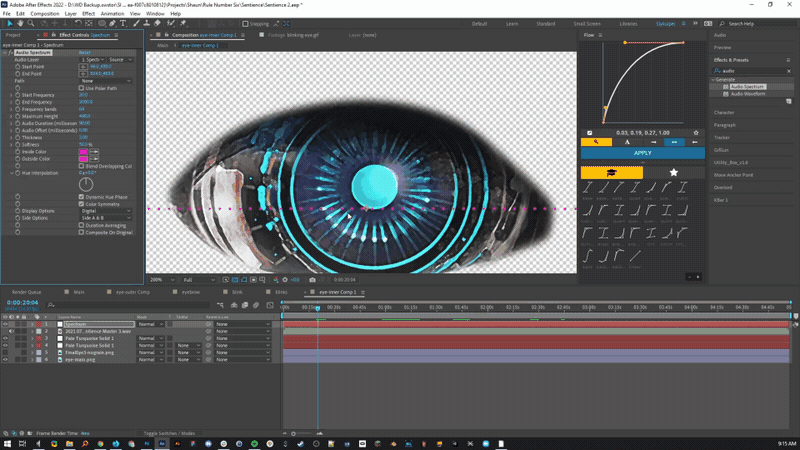Open the Display Options dropdown
800x450 pixels.
[106, 211]
